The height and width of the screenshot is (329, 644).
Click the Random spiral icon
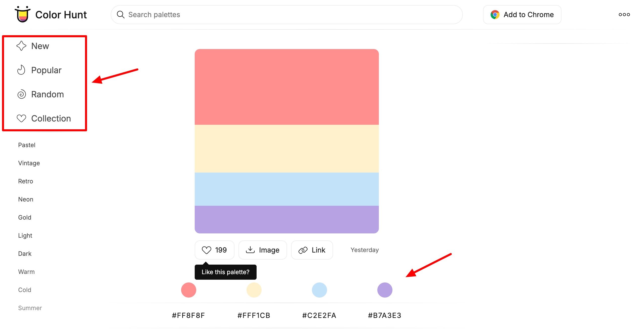click(22, 94)
